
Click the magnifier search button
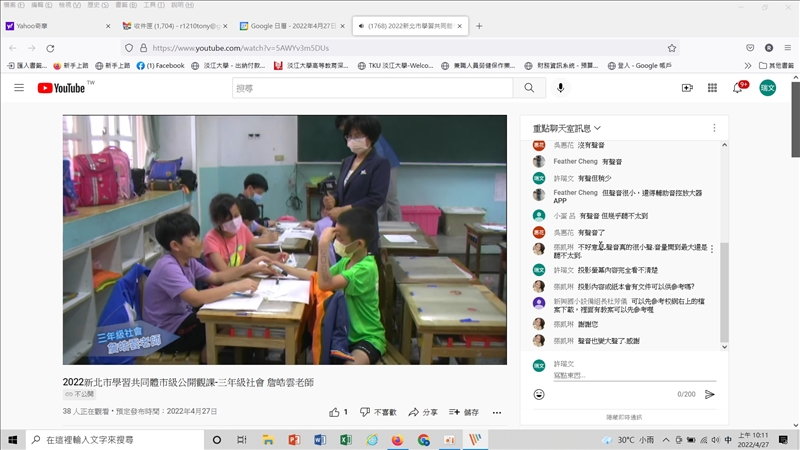click(528, 88)
